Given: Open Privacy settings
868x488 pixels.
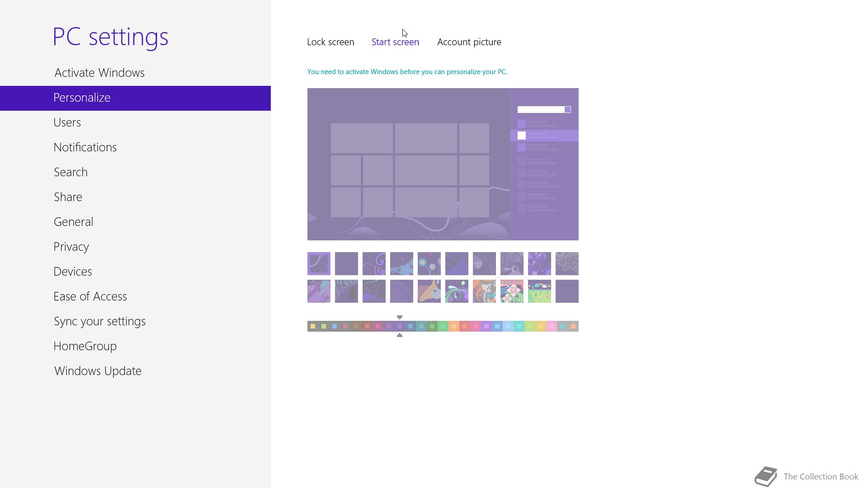Looking at the screenshot, I should (71, 247).
